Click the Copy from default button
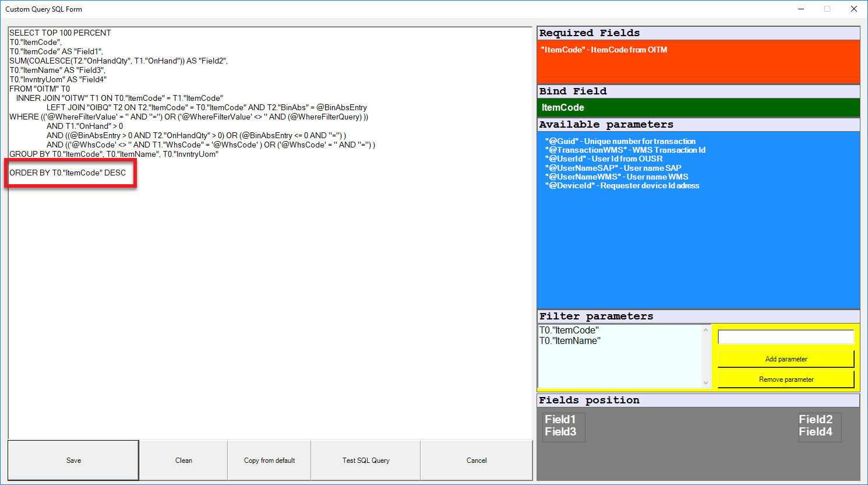Screen dimensions: 868x485 pyautogui.click(x=269, y=460)
